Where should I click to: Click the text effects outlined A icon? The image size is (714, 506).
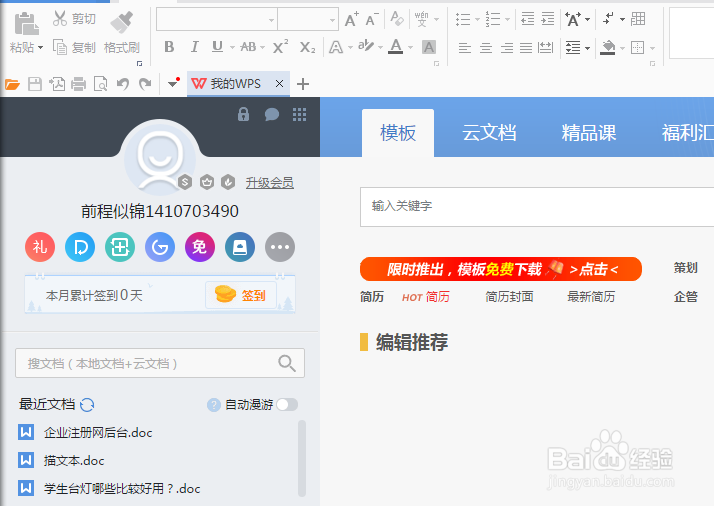point(336,47)
